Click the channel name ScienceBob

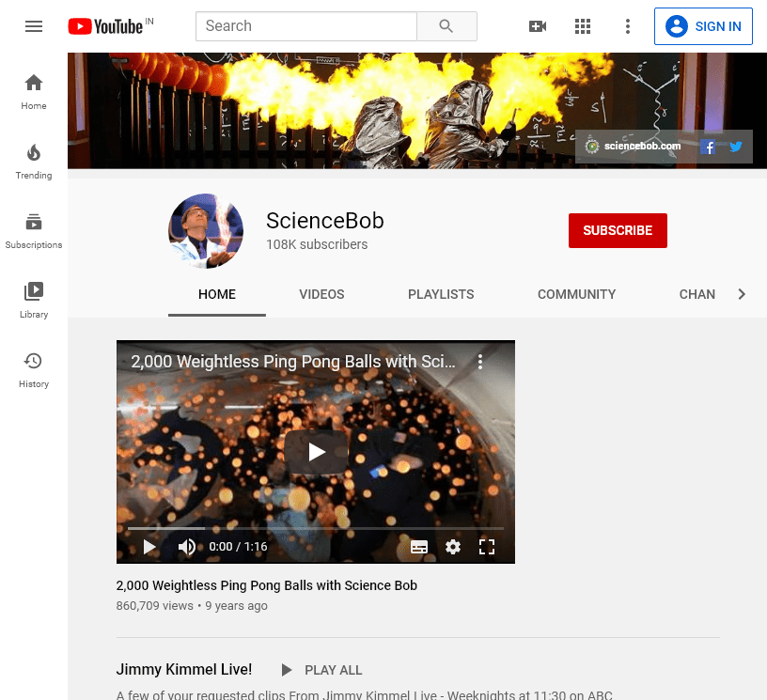[325, 221]
